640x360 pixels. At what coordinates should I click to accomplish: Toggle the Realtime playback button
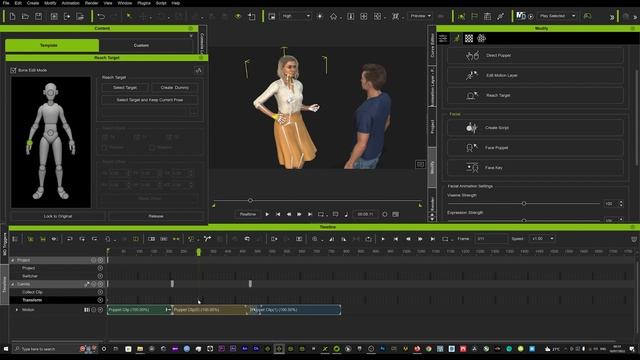click(247, 214)
